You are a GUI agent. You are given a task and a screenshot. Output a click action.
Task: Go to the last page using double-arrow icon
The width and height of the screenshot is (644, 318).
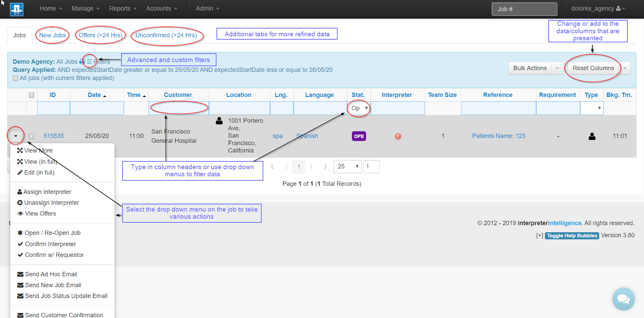click(325, 166)
